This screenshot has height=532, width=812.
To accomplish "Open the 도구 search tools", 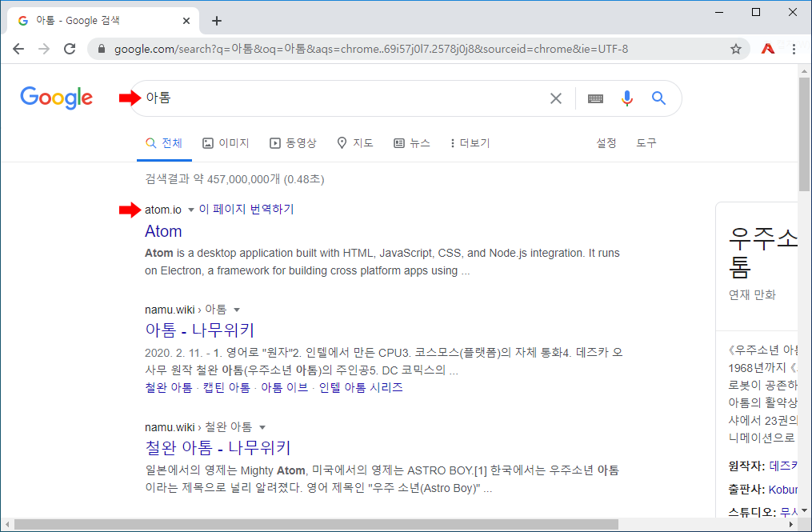I will tap(646, 143).
